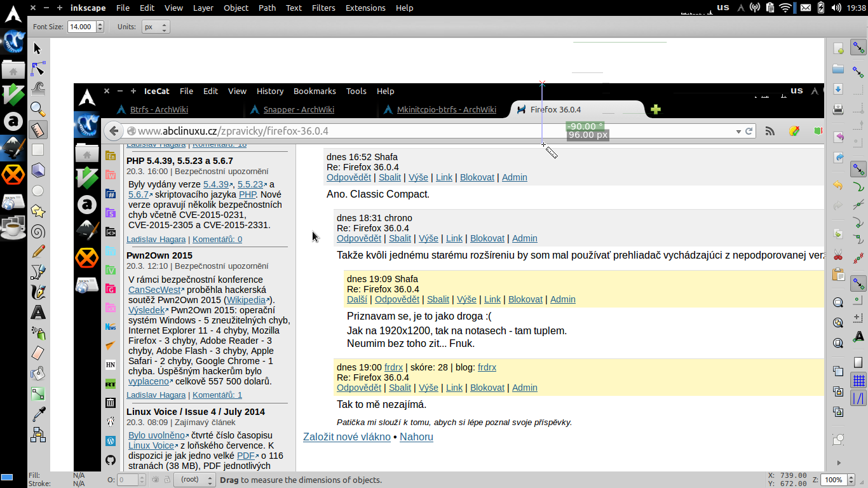Screen dimensions: 868x488
Task: Click the Fill N/A indicator
Action: [x=79, y=475]
